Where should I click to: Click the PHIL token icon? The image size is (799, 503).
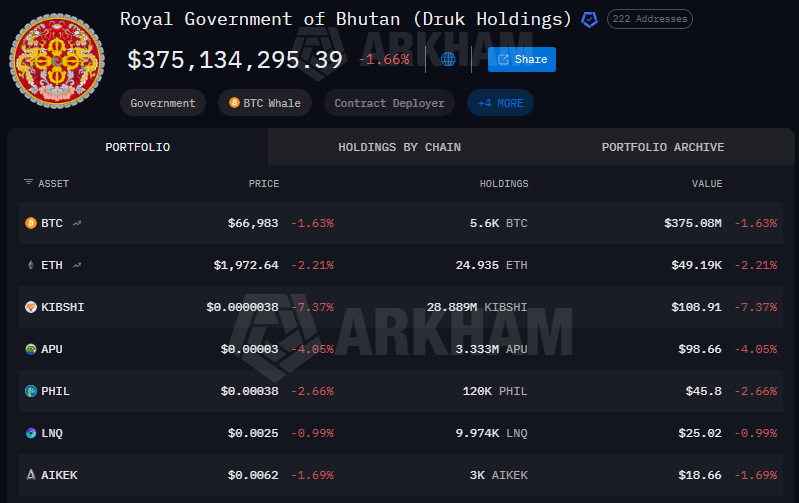(x=30, y=391)
